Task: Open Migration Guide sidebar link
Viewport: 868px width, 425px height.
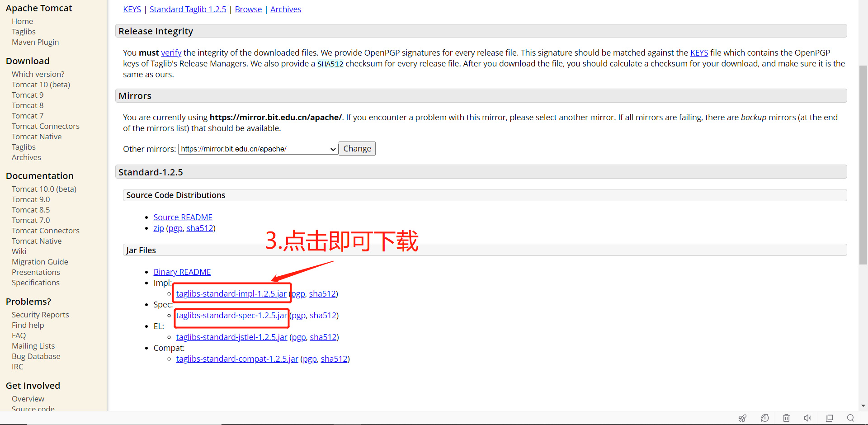Action: (x=40, y=262)
